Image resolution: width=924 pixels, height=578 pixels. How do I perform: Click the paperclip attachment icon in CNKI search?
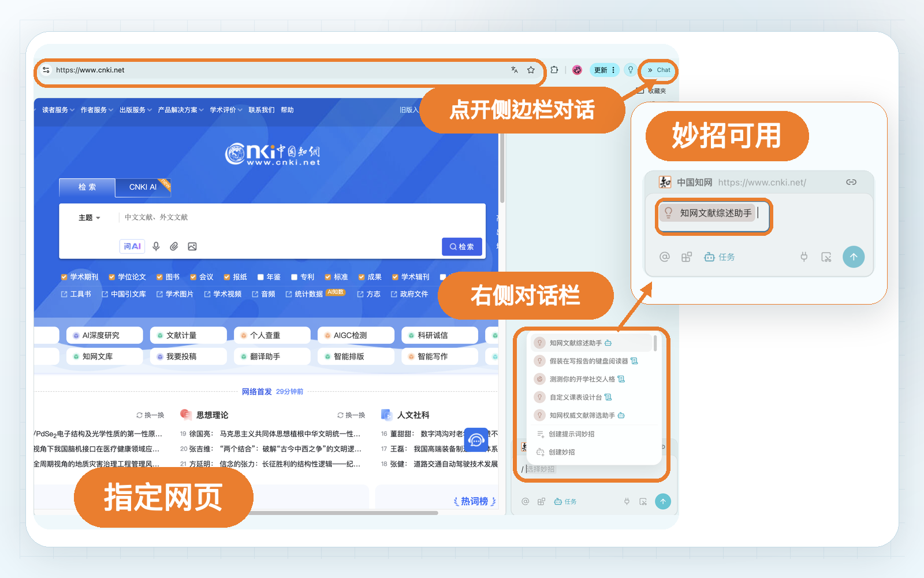174,246
